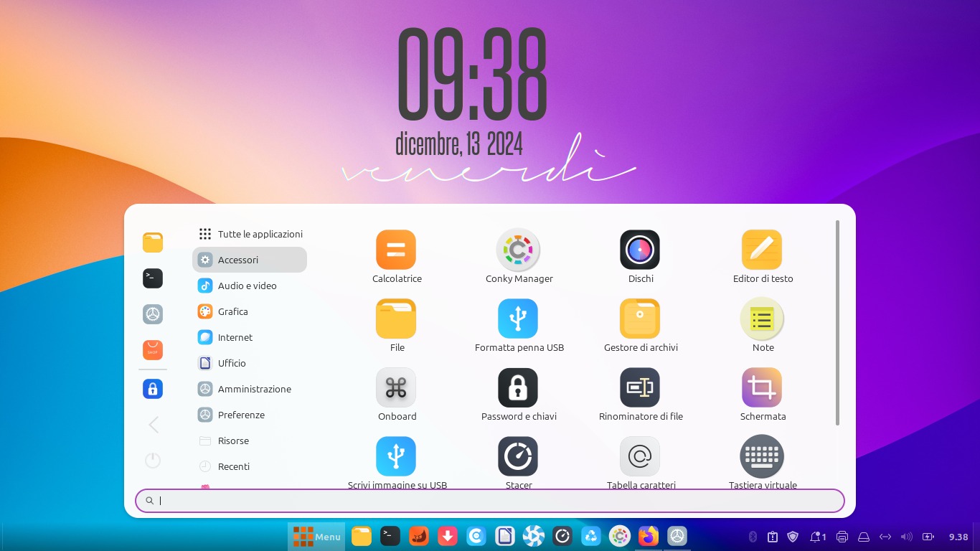Open Editor di testo
The image size is (980, 551).
762,256
